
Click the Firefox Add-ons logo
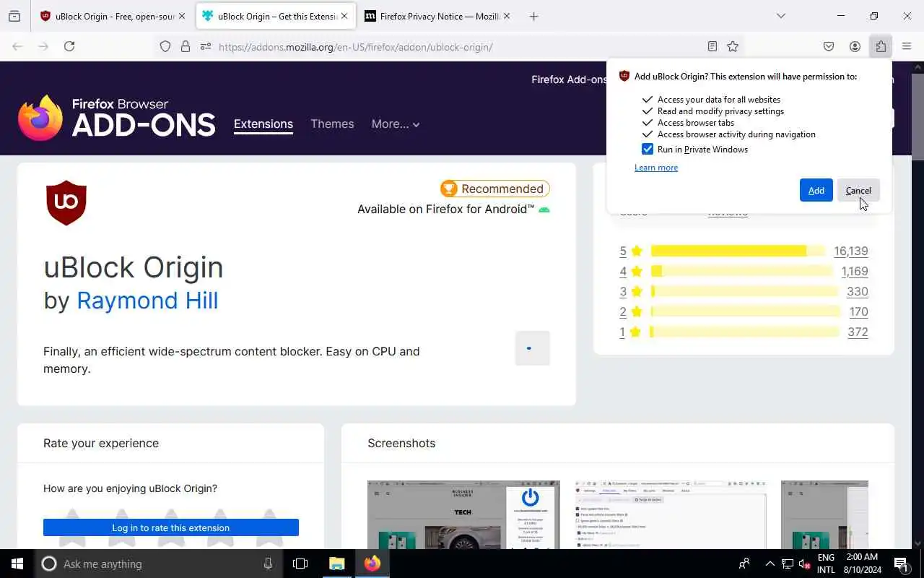[117, 118]
